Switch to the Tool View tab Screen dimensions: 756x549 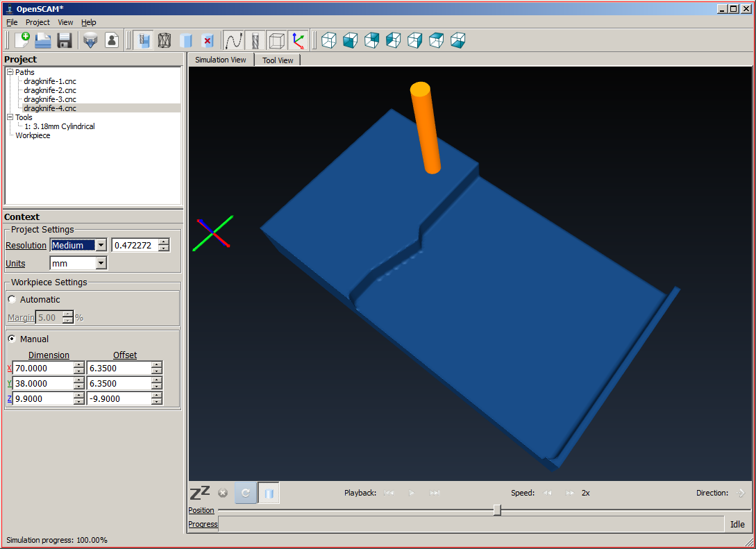pos(278,60)
